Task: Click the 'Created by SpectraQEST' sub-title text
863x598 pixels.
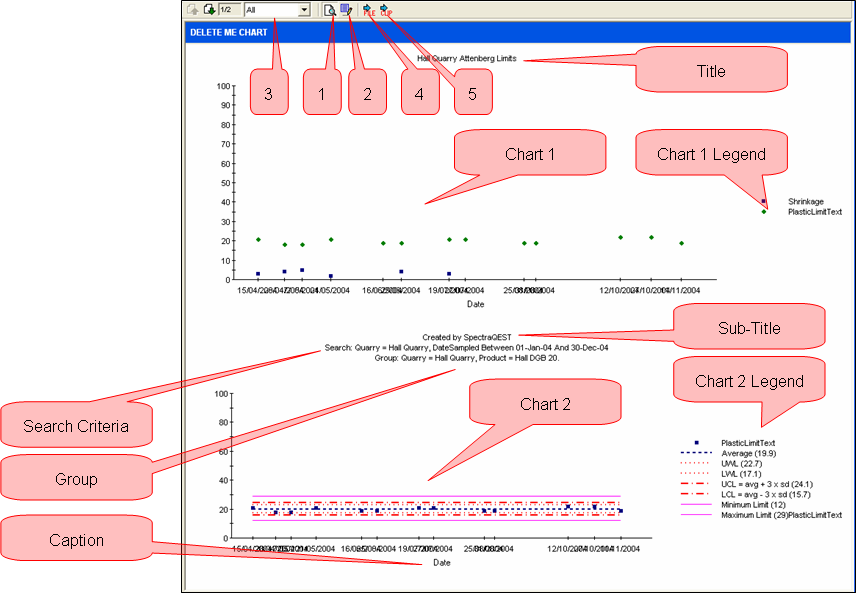Action: point(467,338)
